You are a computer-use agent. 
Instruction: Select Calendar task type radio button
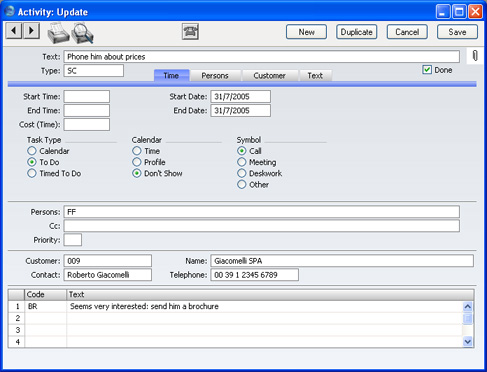(32, 151)
